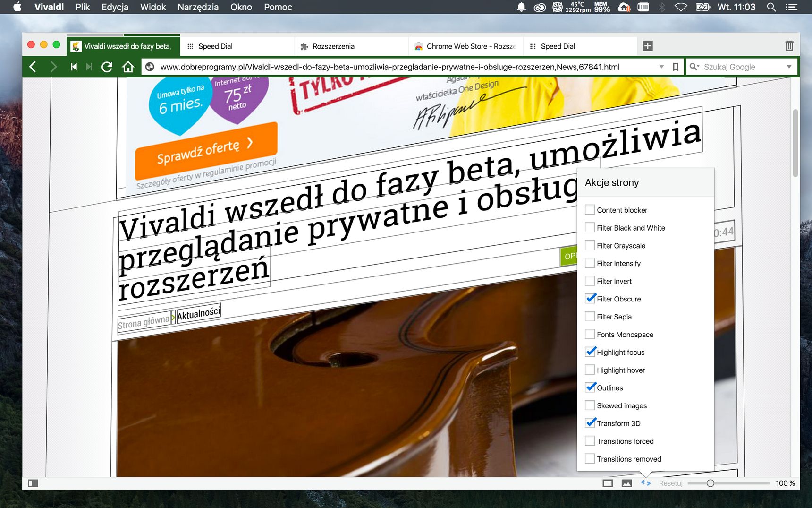This screenshot has height=508, width=812.
Task: Open the home page
Action: 128,67
